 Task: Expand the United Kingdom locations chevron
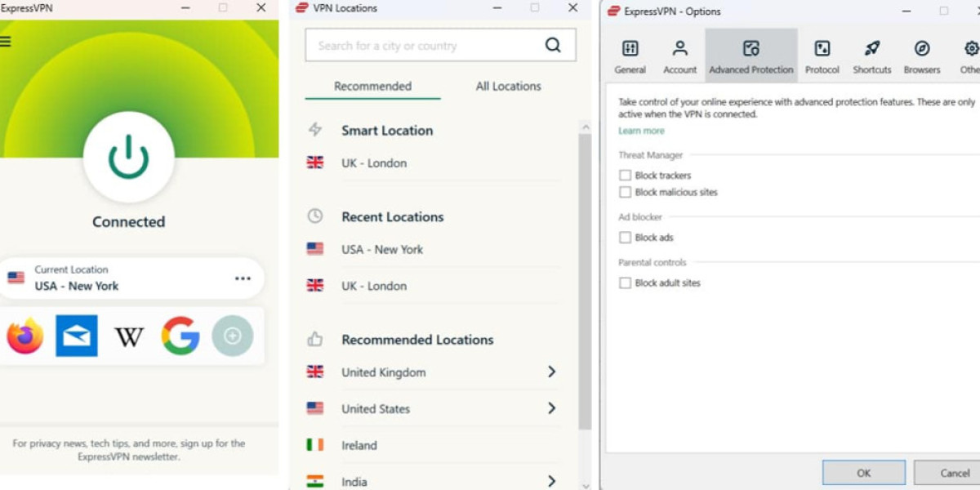coord(551,372)
